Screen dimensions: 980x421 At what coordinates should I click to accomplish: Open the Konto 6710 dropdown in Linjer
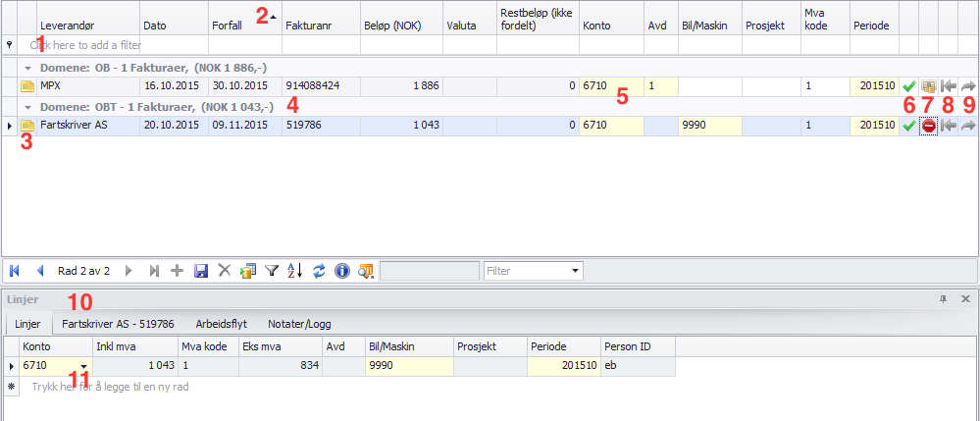pyautogui.click(x=82, y=366)
